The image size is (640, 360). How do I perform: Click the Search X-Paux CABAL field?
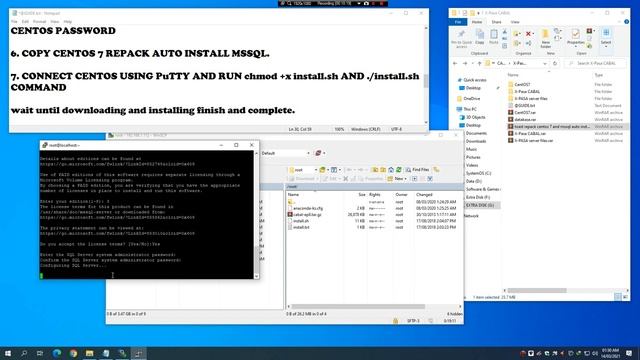pyautogui.click(x=595, y=63)
